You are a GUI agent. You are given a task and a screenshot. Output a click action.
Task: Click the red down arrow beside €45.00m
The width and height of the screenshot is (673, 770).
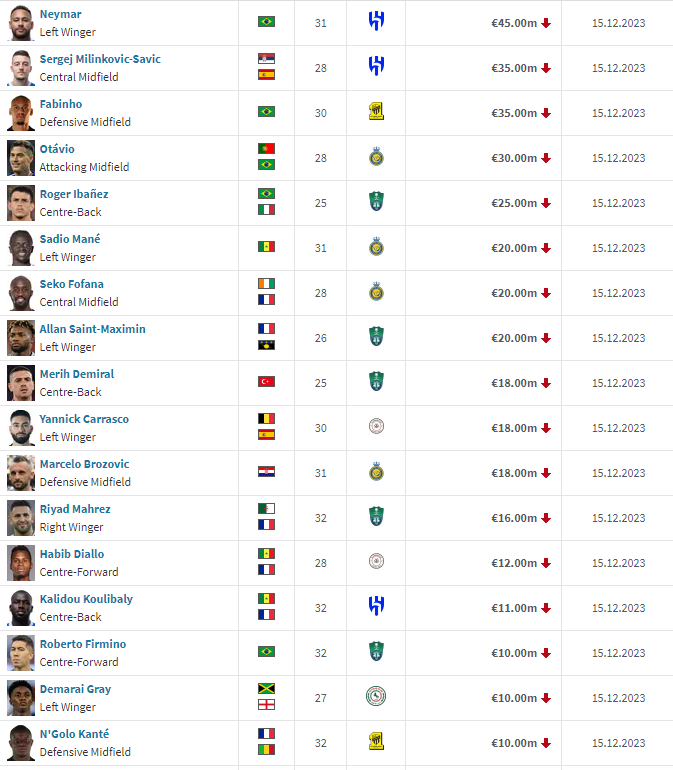point(546,23)
